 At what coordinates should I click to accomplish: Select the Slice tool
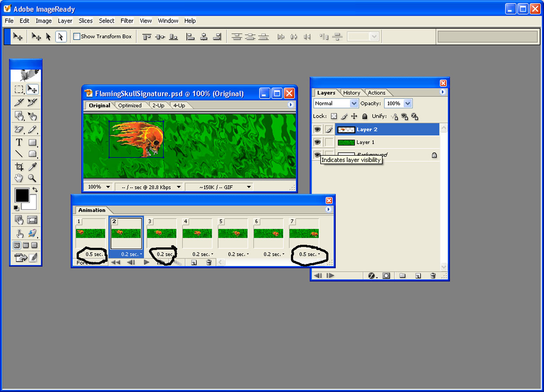point(19,103)
